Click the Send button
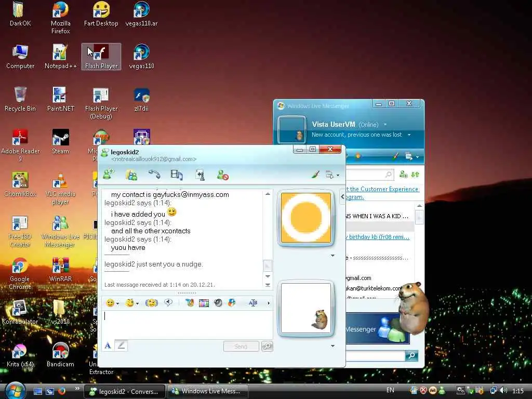 pyautogui.click(x=241, y=347)
